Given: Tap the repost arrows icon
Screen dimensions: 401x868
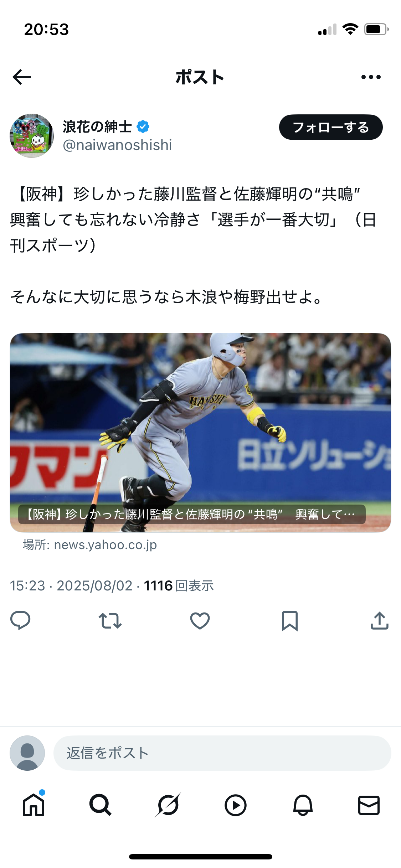Looking at the screenshot, I should click(x=110, y=621).
